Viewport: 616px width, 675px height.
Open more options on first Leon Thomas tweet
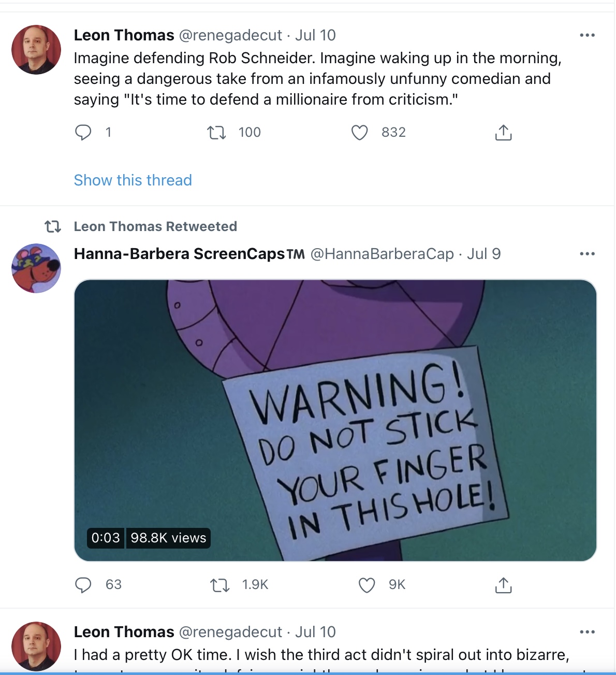click(x=587, y=35)
